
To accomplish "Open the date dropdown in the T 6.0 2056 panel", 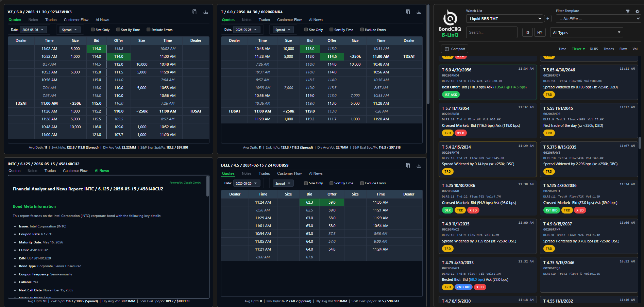I will point(247,30).
